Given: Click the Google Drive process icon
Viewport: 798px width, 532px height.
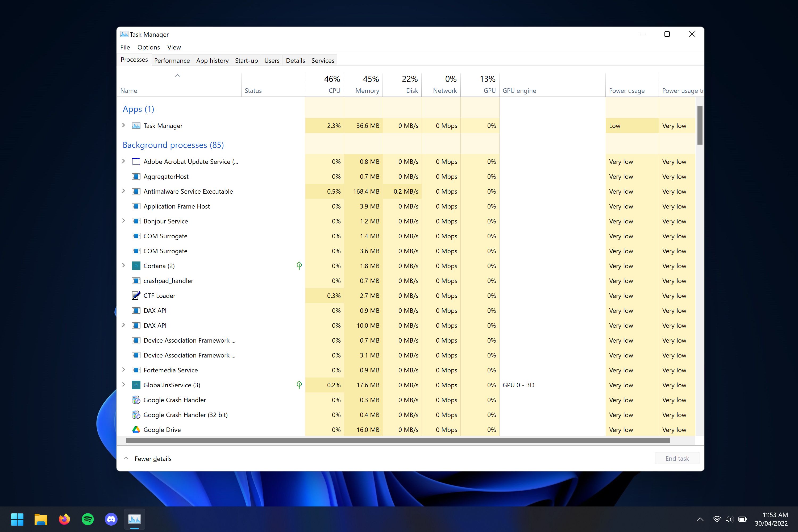Looking at the screenshot, I should (x=136, y=430).
